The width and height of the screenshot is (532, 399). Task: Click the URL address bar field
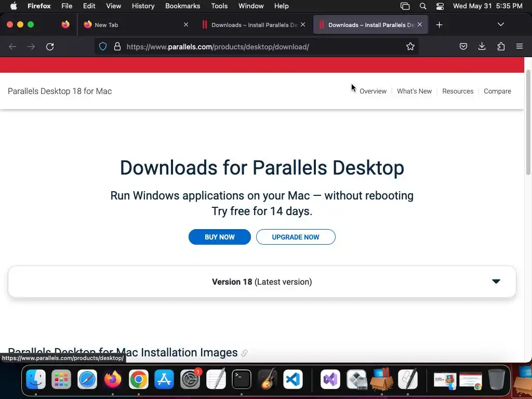(x=256, y=46)
